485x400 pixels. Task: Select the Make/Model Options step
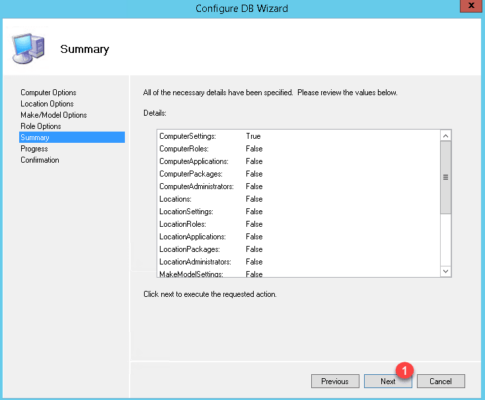tap(54, 115)
